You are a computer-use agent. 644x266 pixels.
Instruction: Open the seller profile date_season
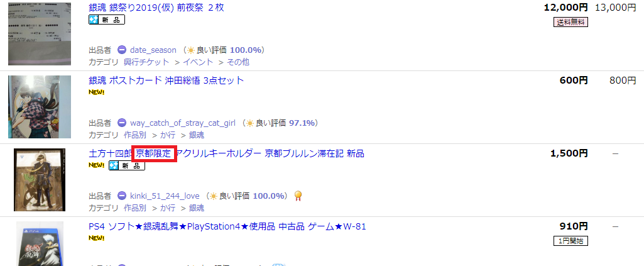pyautogui.click(x=153, y=50)
